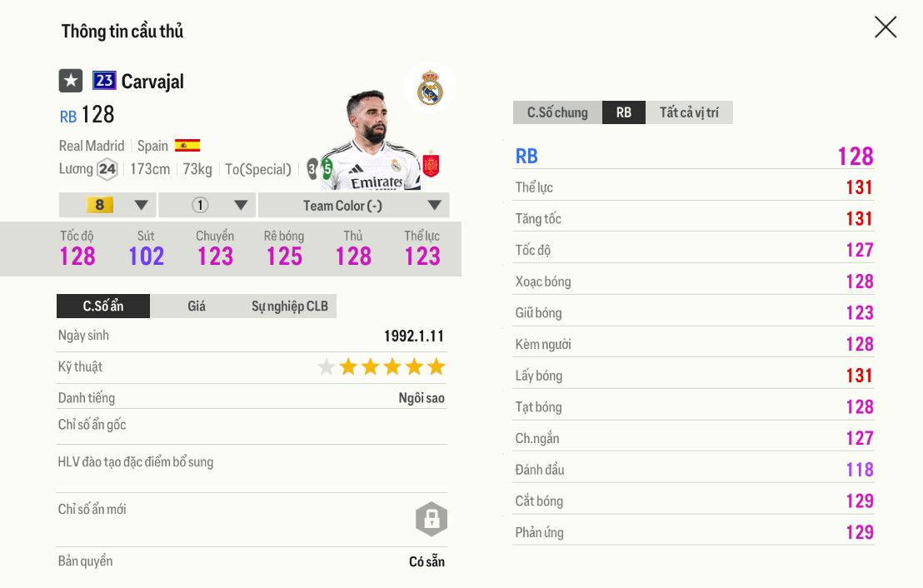This screenshot has height=588, width=923.
Task: Open the Sự nghiệp CLB tab
Action: (289, 306)
